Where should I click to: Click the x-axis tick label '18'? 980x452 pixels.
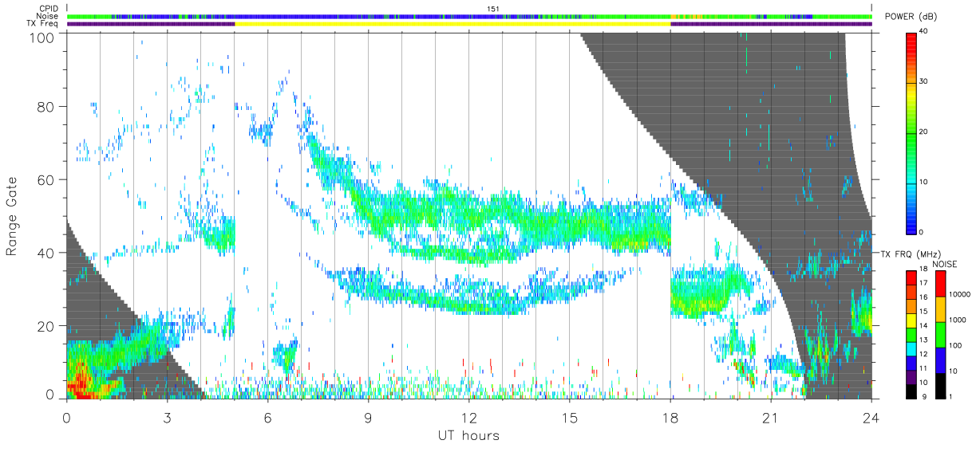tap(670, 419)
